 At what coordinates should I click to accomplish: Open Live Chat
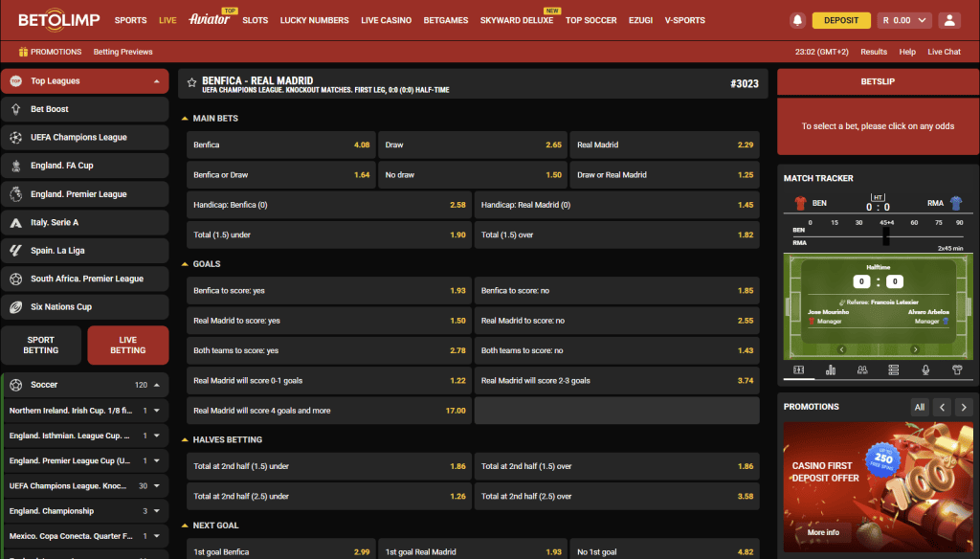944,52
